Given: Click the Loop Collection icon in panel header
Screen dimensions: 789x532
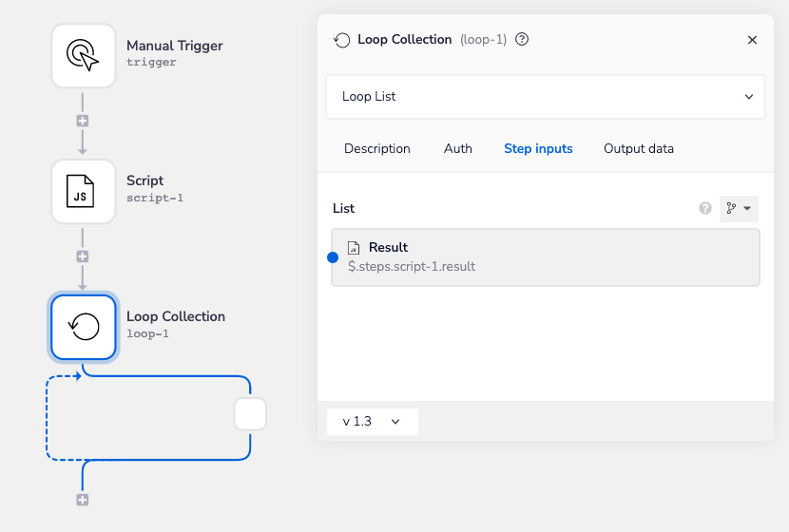Looking at the screenshot, I should coord(342,40).
